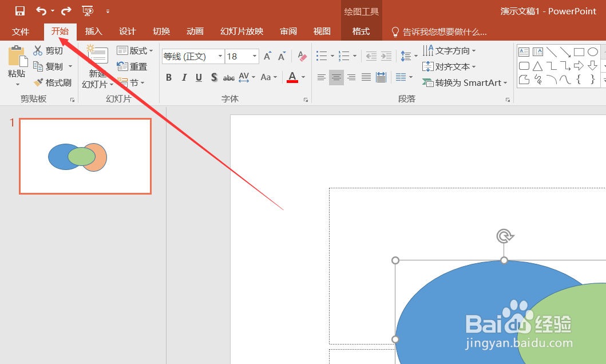This screenshot has height=364, width=606.
Task: Click 重置 reset slide button
Action: tap(132, 66)
